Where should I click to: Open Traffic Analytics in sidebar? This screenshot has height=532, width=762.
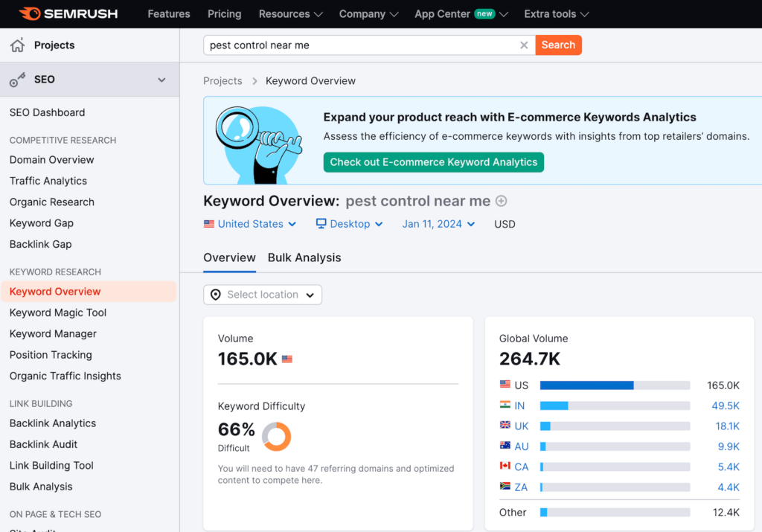click(x=48, y=182)
